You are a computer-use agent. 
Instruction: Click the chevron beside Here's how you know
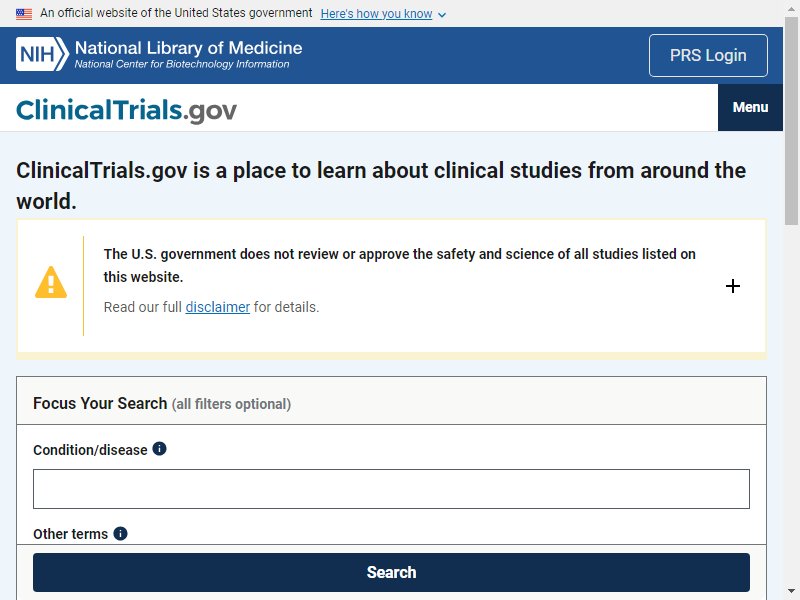[442, 15]
